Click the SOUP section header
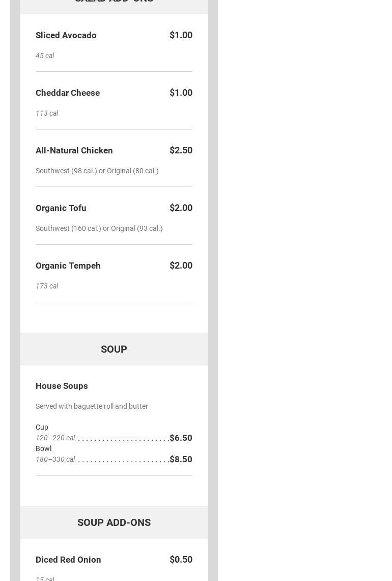The width and height of the screenshot is (392, 581). 114,349
